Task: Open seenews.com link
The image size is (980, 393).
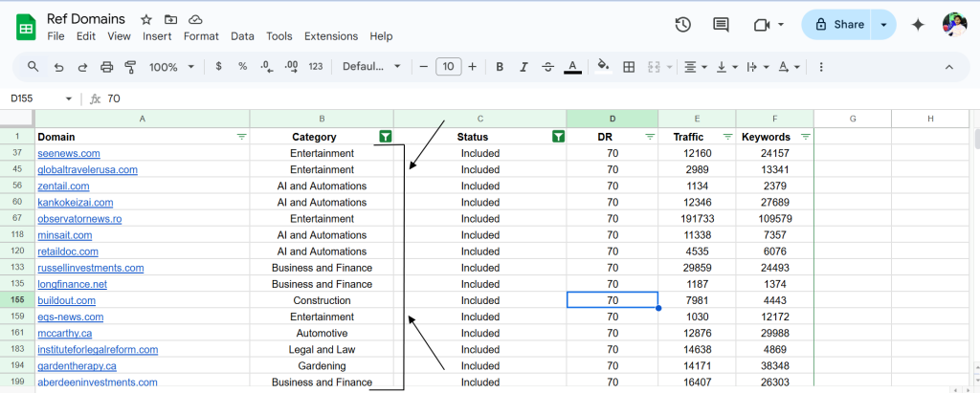Action: pos(69,153)
